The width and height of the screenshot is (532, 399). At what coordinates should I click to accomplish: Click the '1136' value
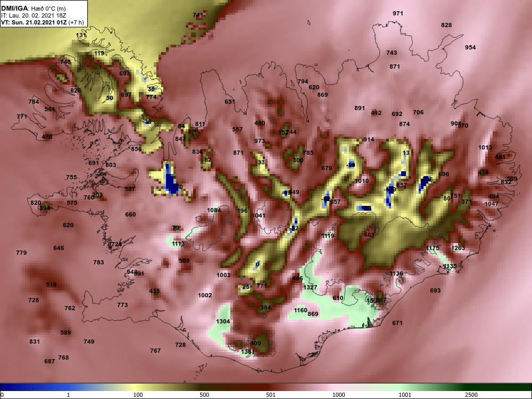point(396,273)
